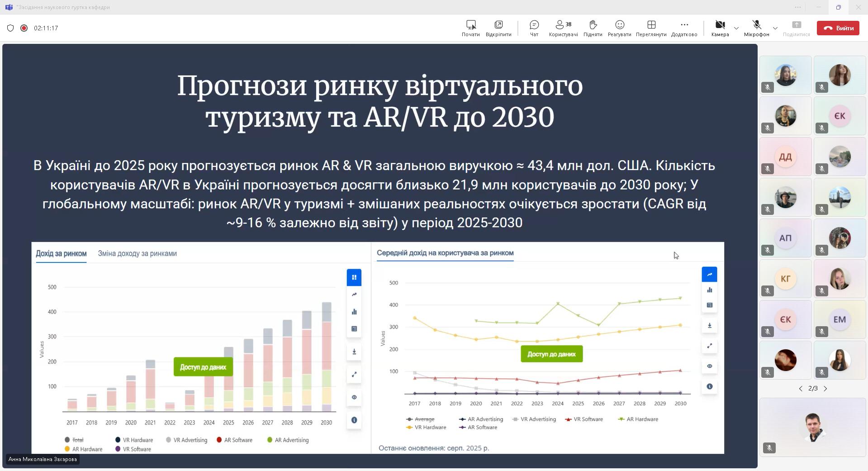The width and height of the screenshot is (868, 471).
Task: Toggle VR Software legend in bar chart
Action: (133, 449)
